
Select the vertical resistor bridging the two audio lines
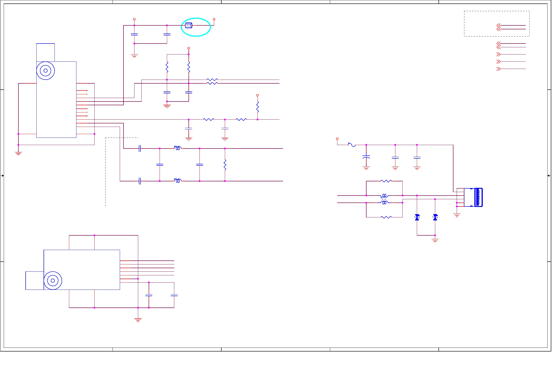click(225, 165)
